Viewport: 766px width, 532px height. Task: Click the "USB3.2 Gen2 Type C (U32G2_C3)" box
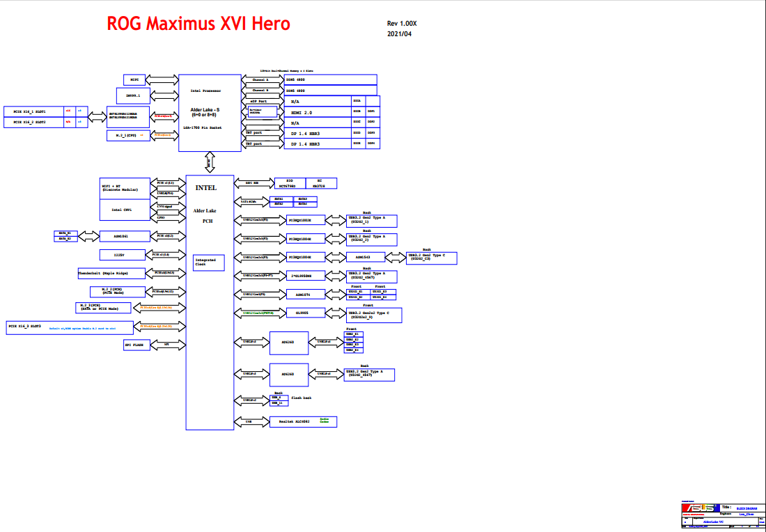click(431, 258)
